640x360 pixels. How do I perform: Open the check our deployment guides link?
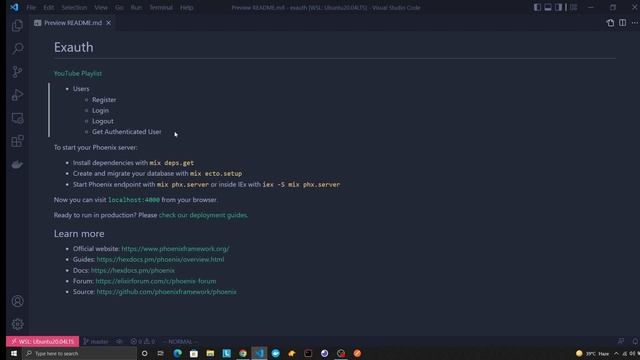pos(203,215)
